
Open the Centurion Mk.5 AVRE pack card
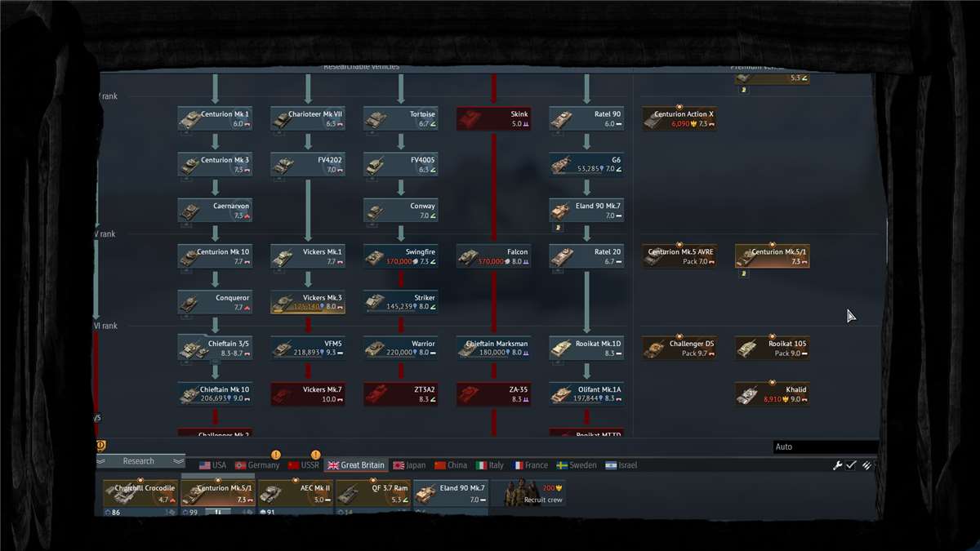coord(679,256)
